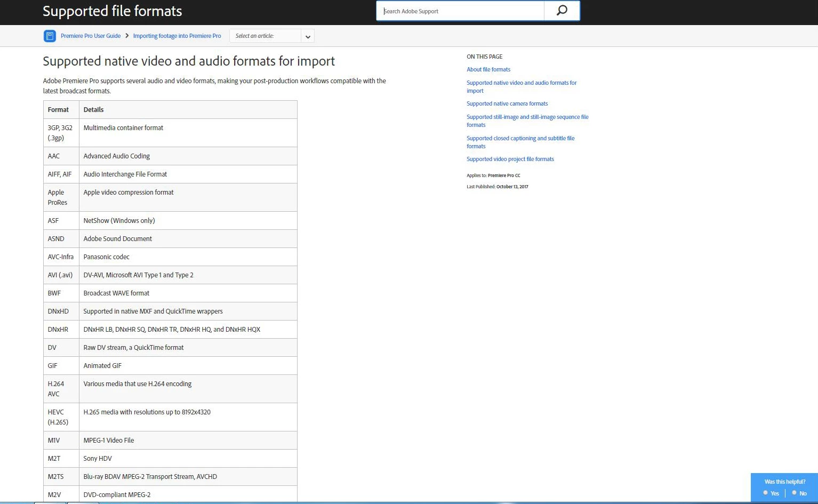Click the 'Apple ProRes' format cell
Screen dimensions: 818x504
(x=61, y=197)
